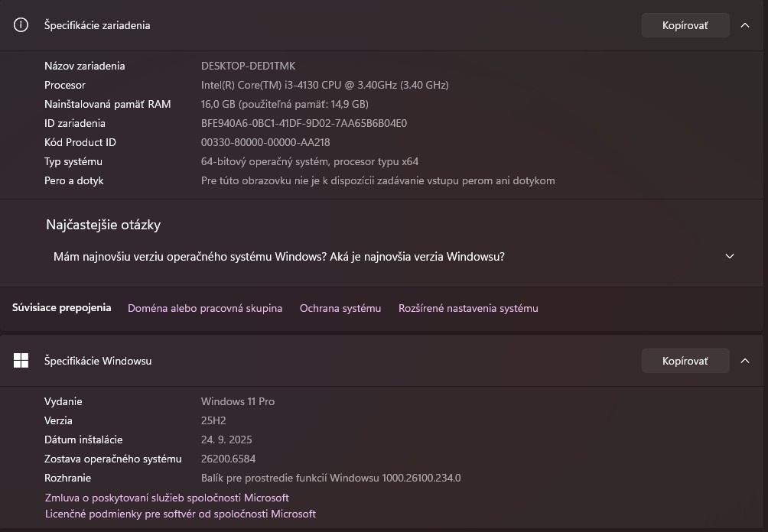Click the Intel Core i3-4130 processor value
Image resolution: width=768 pixels, height=532 pixels.
pyautogui.click(x=325, y=85)
